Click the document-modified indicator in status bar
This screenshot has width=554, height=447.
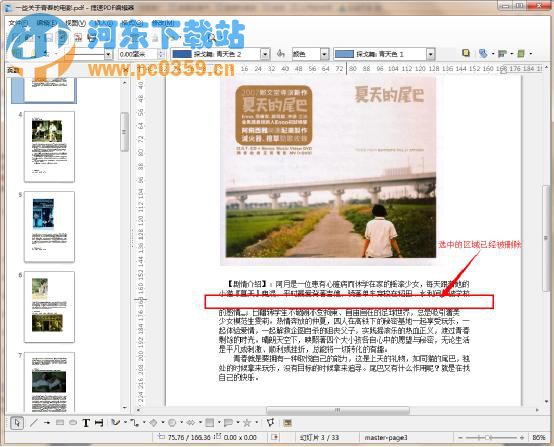[x=275, y=437]
